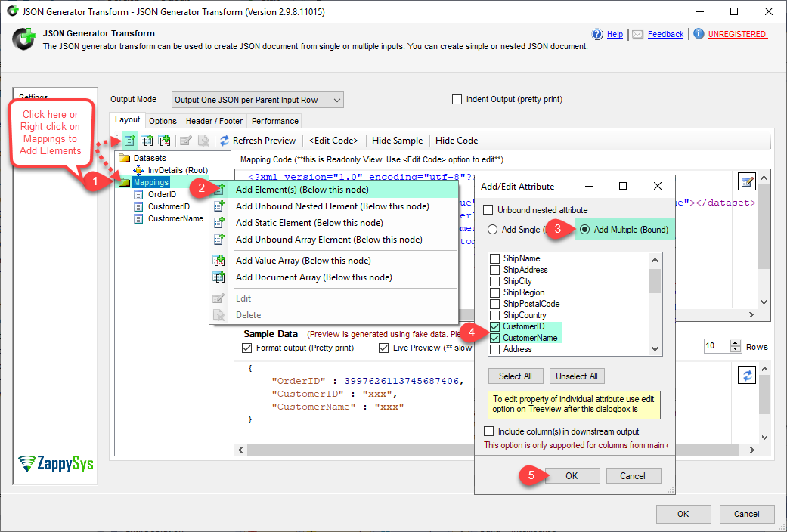Click the Edit element toolbar icon

pos(186,141)
